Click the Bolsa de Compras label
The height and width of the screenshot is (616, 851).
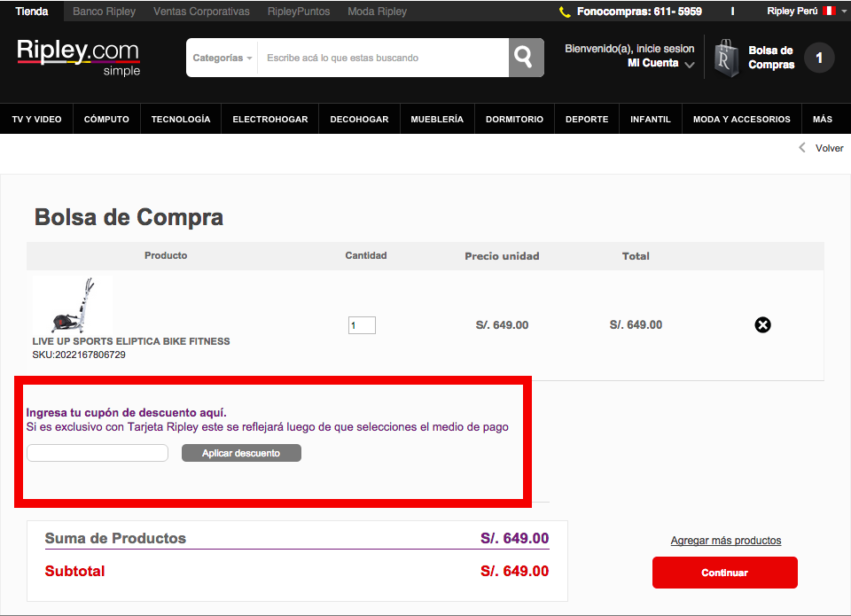click(x=771, y=58)
